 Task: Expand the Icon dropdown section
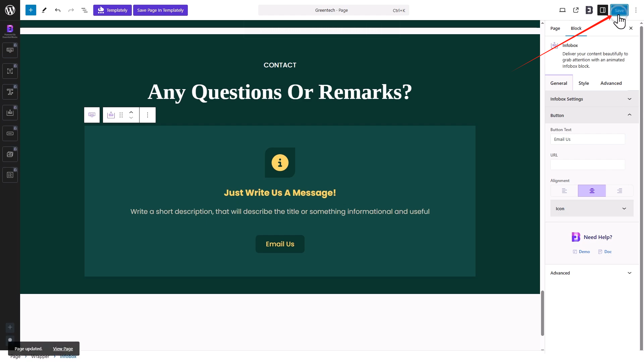(591, 208)
